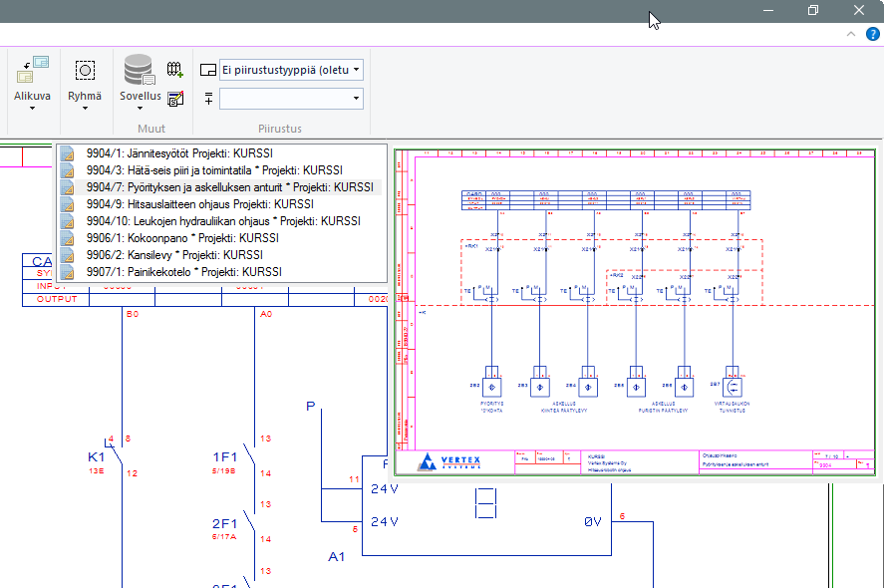Expand the Ryhmä dropdown arrow
The height and width of the screenshot is (588, 884).
(x=85, y=109)
